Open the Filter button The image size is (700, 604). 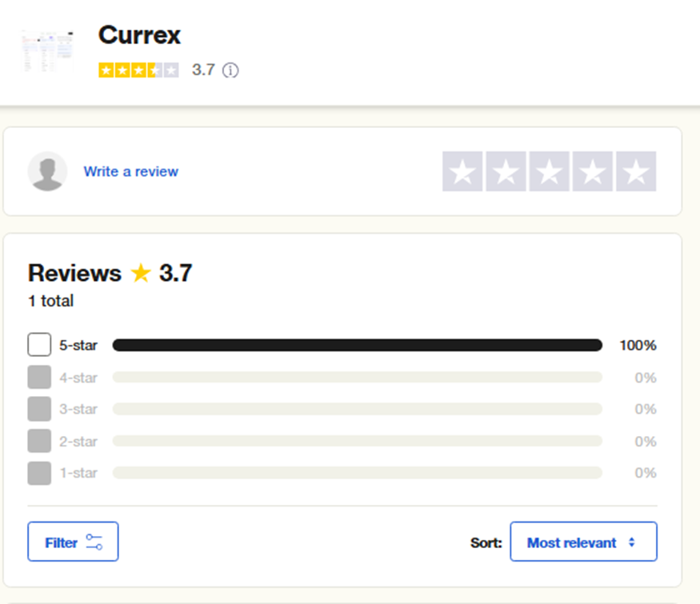point(73,542)
